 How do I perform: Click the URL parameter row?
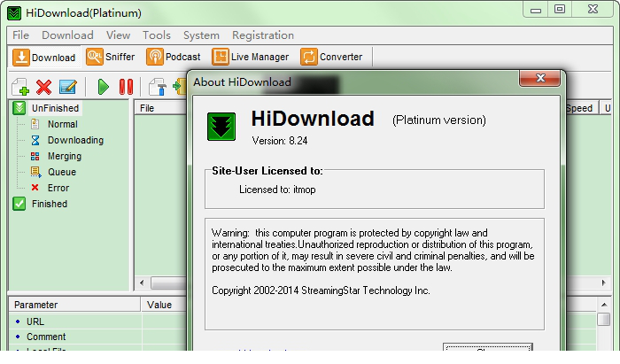click(97, 321)
